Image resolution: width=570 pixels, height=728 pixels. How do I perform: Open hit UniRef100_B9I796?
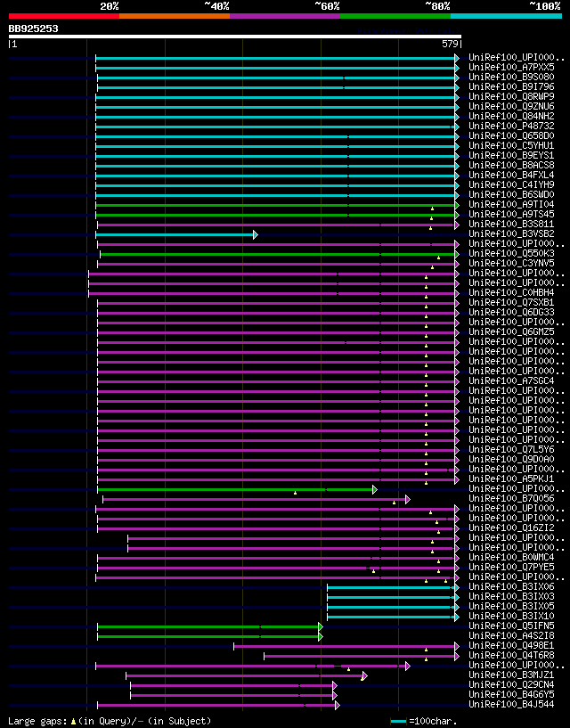(511, 86)
